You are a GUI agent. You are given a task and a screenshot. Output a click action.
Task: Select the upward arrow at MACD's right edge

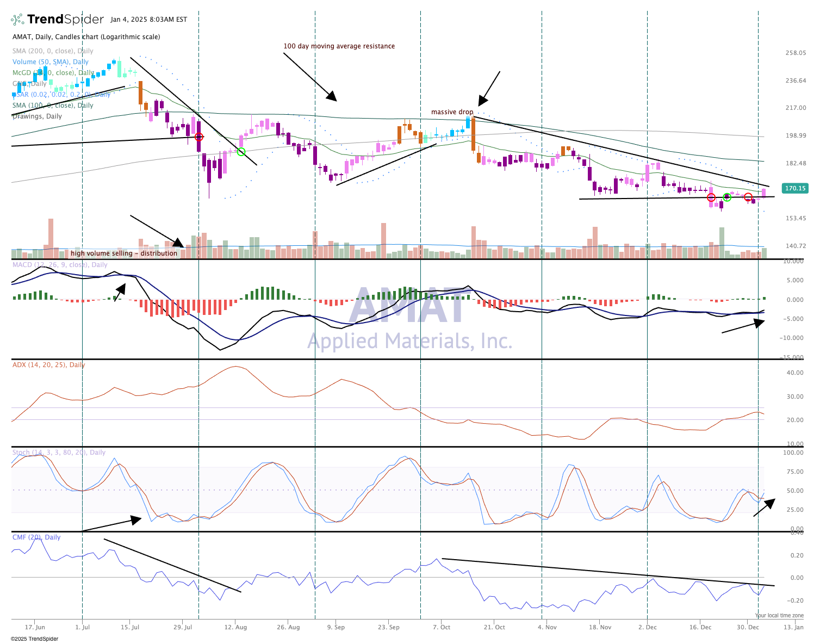pyautogui.click(x=758, y=323)
